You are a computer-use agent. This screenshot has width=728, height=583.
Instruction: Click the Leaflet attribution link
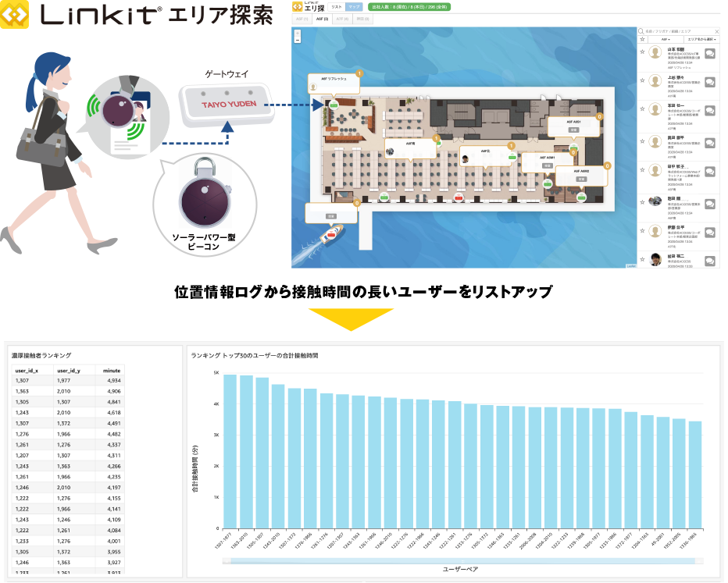631,266
